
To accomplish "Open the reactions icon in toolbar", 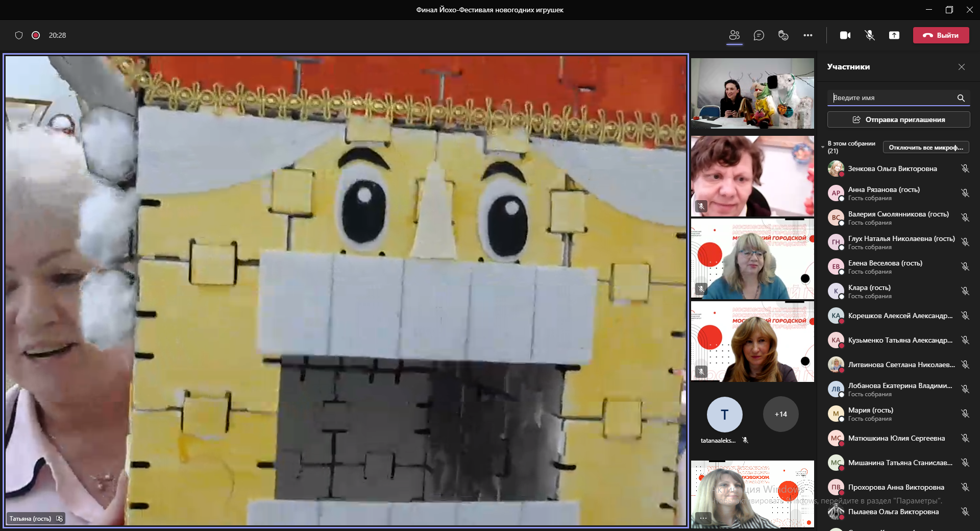I will (x=783, y=35).
